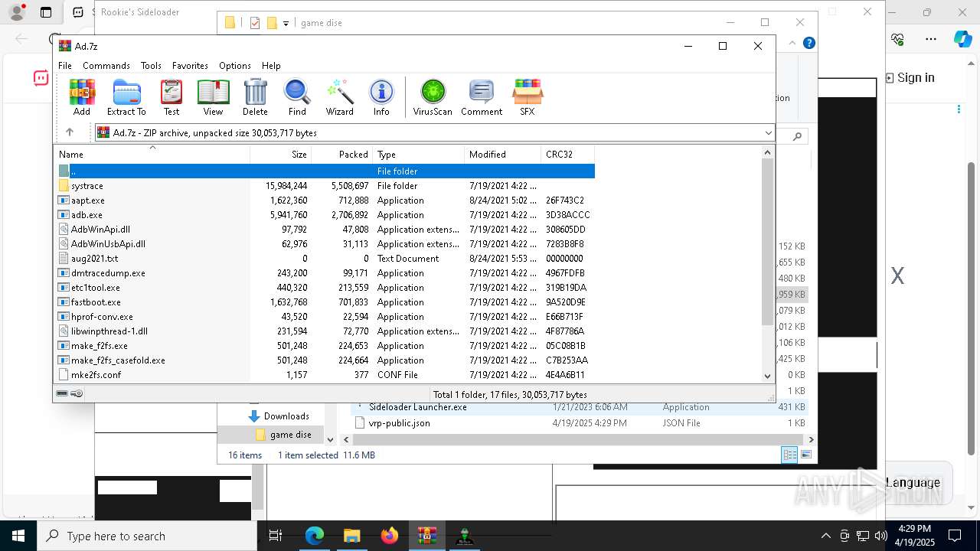Select make_f2fs_casefold.exe in the list
980x551 pixels.
(x=325, y=360)
